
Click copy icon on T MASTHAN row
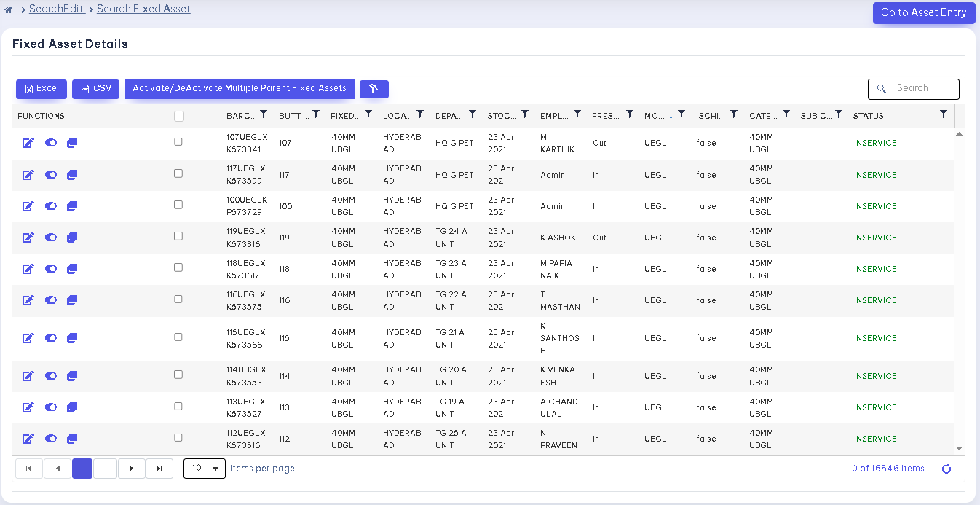pyautogui.click(x=72, y=300)
